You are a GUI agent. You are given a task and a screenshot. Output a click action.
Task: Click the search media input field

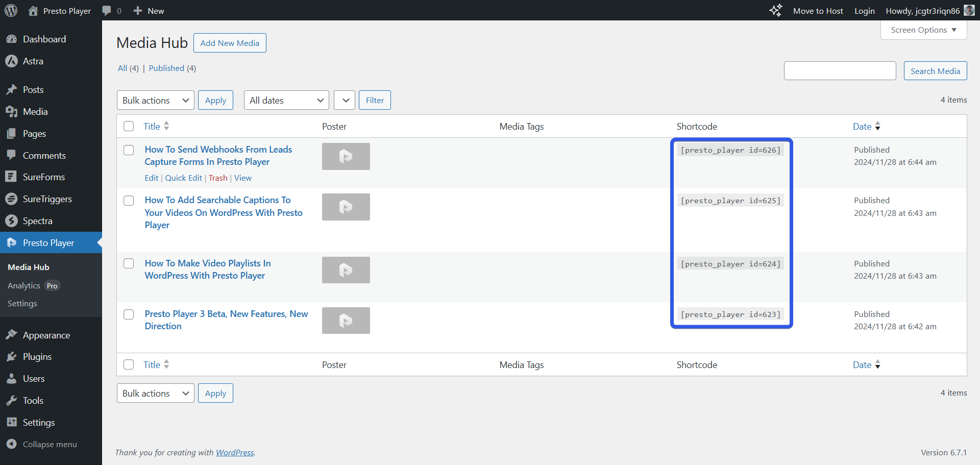[840, 71]
